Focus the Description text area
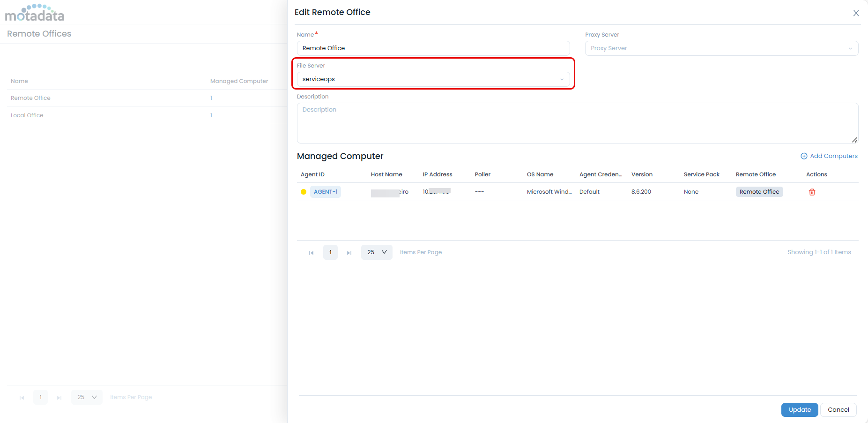 pos(577,123)
